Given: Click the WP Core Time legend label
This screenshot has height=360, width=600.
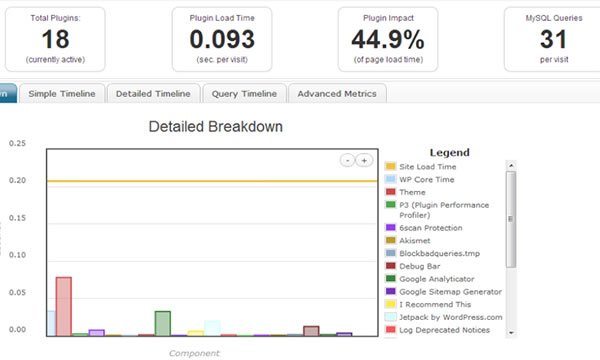Looking at the screenshot, I should tap(427, 179).
